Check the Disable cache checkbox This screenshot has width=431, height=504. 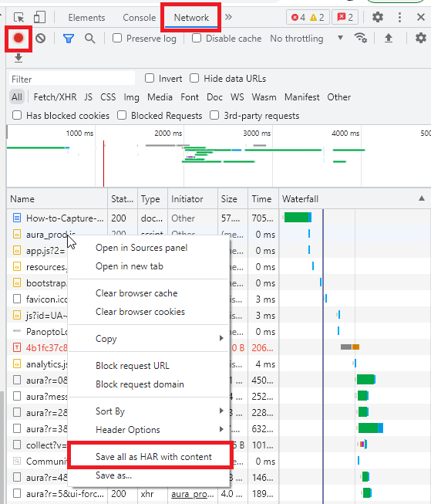click(197, 39)
